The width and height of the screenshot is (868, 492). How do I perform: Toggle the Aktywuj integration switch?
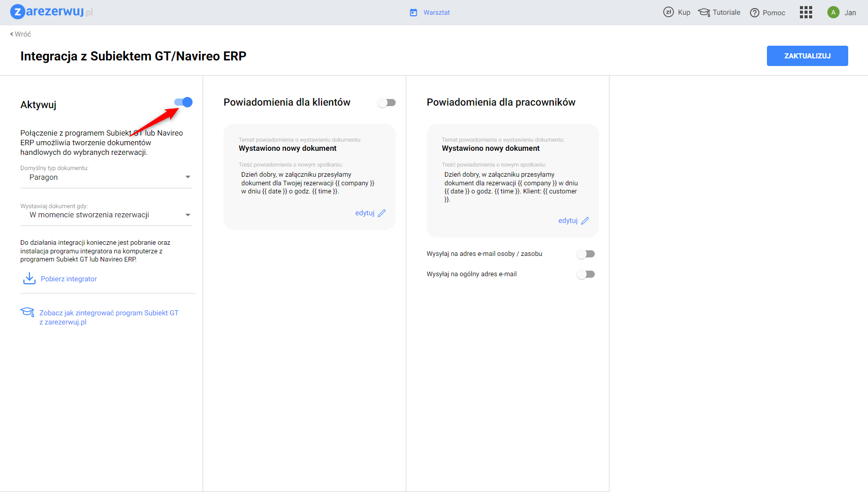183,102
